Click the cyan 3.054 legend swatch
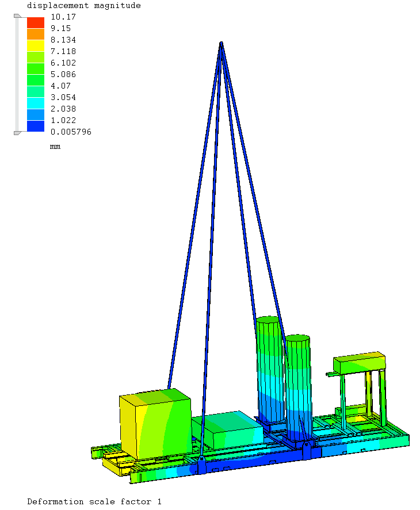The image size is (420, 510). [36, 103]
